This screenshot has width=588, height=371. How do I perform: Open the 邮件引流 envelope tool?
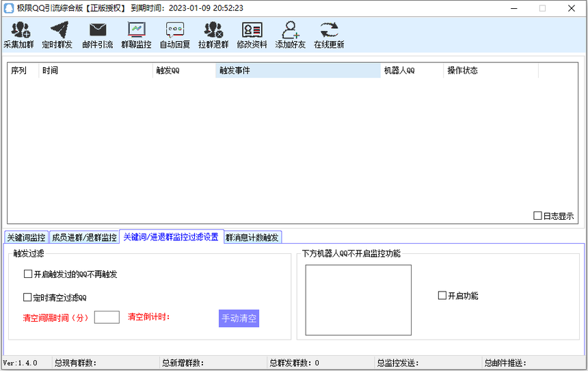tap(98, 35)
